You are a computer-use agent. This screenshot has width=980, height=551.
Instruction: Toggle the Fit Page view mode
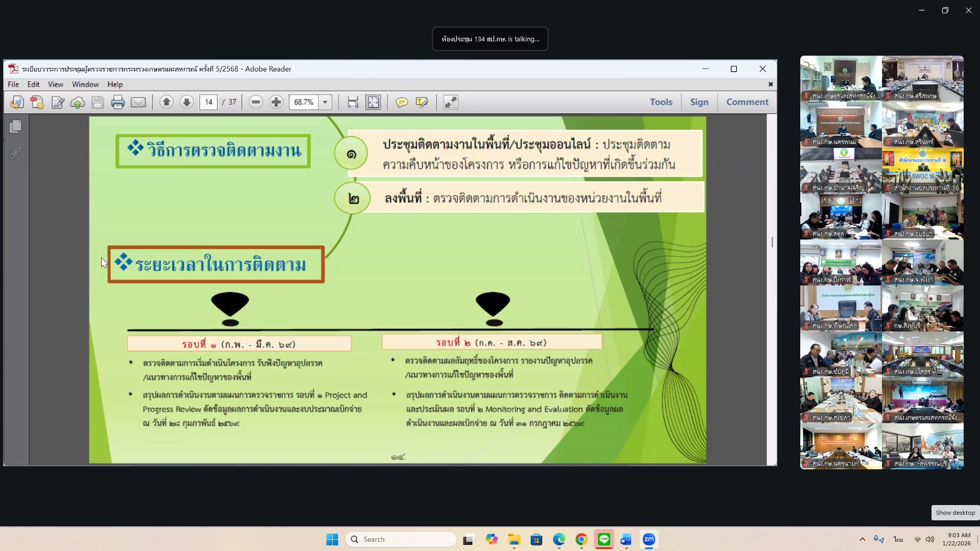pyautogui.click(x=373, y=102)
